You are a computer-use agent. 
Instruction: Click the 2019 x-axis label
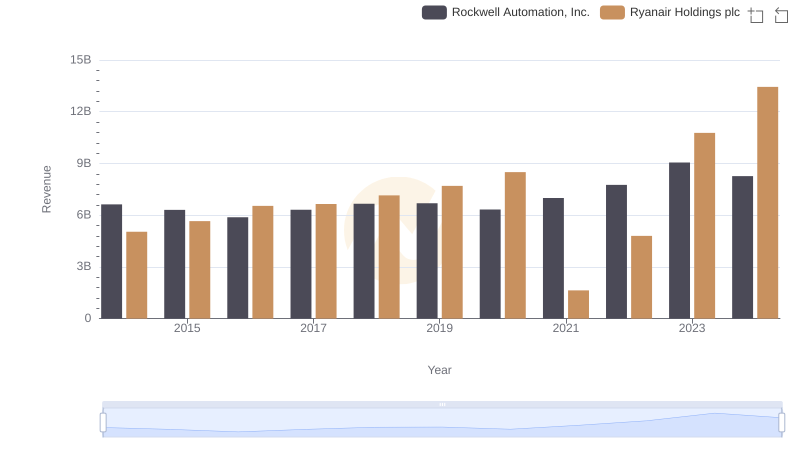pos(439,328)
